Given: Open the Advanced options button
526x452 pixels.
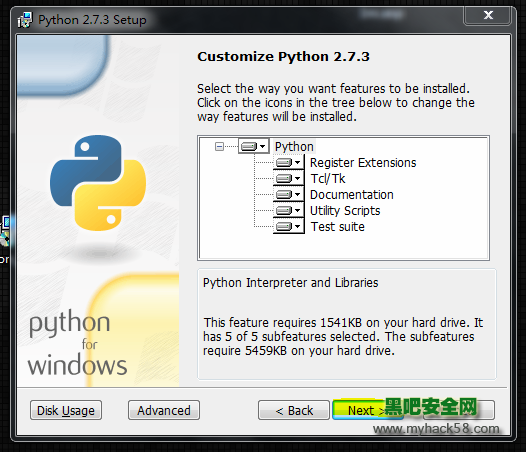Looking at the screenshot, I should point(164,410).
